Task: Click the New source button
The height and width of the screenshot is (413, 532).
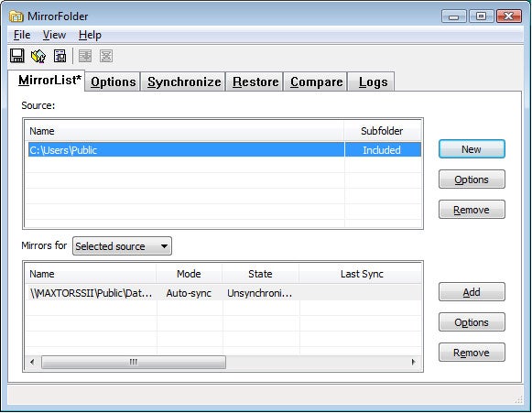Action: [x=472, y=149]
